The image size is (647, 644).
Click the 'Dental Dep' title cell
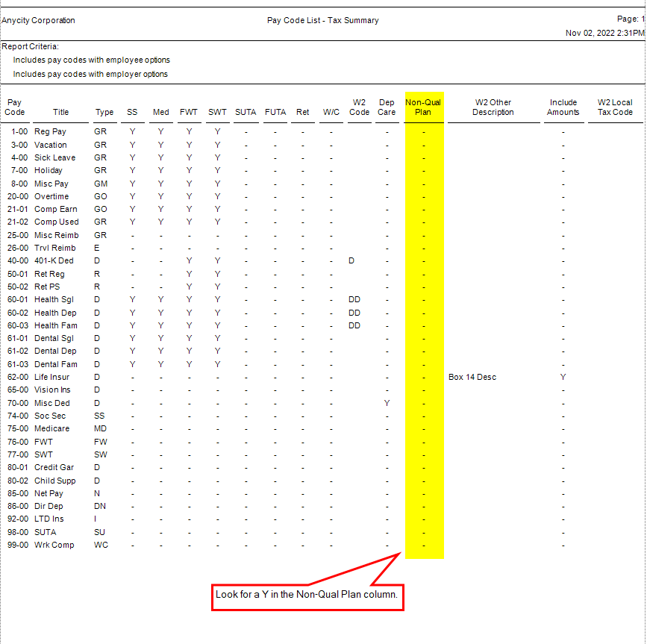[x=55, y=351]
